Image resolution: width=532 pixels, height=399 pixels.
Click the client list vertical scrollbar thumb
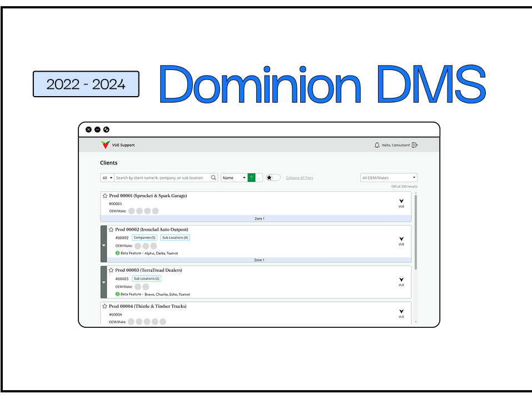click(416, 232)
